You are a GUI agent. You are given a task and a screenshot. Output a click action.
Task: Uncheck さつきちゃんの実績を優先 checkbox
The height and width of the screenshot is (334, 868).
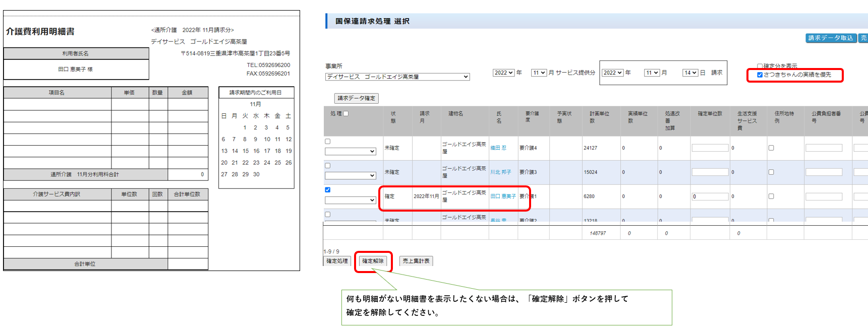[760, 75]
